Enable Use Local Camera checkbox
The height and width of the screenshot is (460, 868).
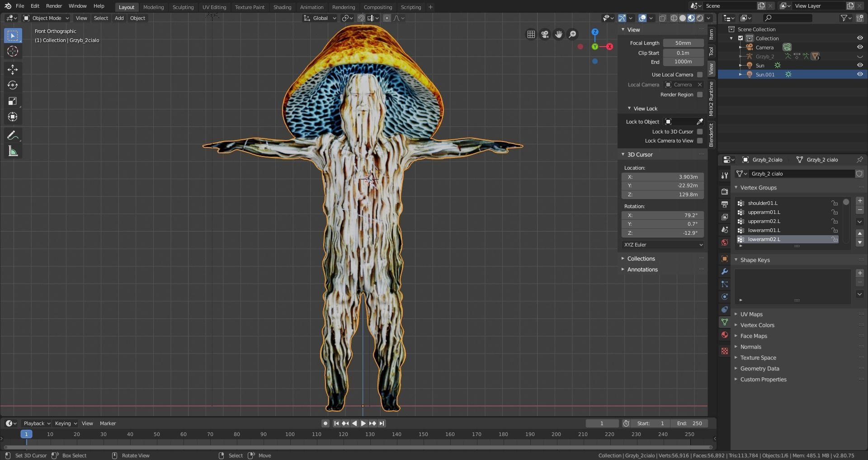coord(700,75)
